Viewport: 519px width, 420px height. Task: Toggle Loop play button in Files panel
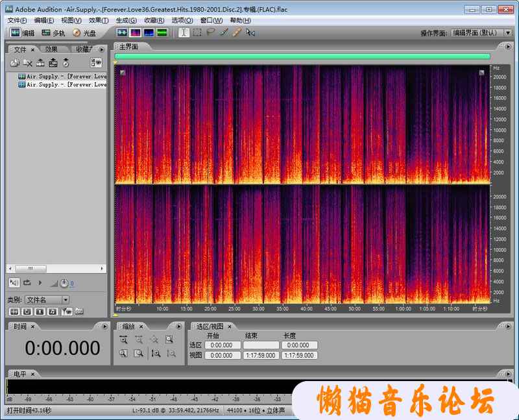coord(27,282)
